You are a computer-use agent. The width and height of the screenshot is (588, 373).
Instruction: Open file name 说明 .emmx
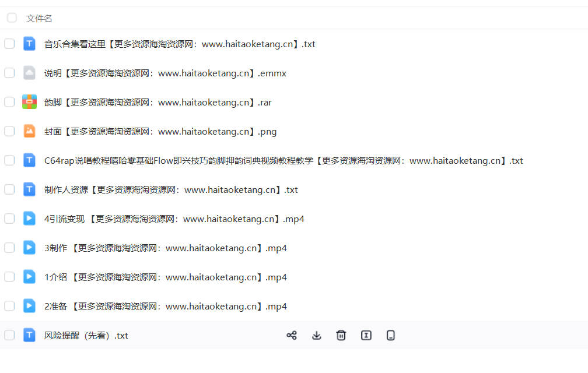(x=165, y=73)
